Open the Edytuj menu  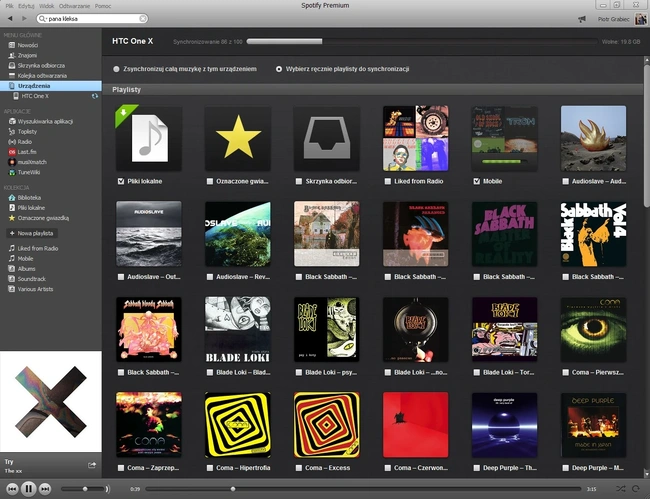click(x=26, y=6)
